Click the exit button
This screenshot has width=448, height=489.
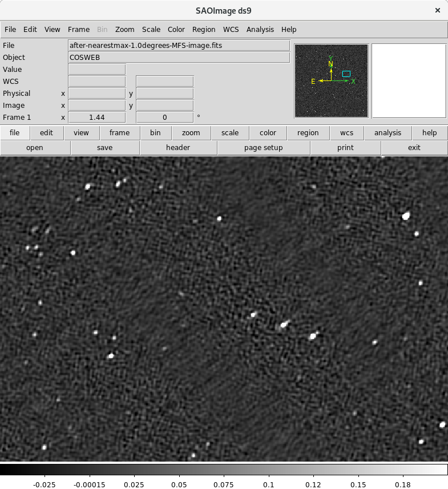click(x=414, y=148)
